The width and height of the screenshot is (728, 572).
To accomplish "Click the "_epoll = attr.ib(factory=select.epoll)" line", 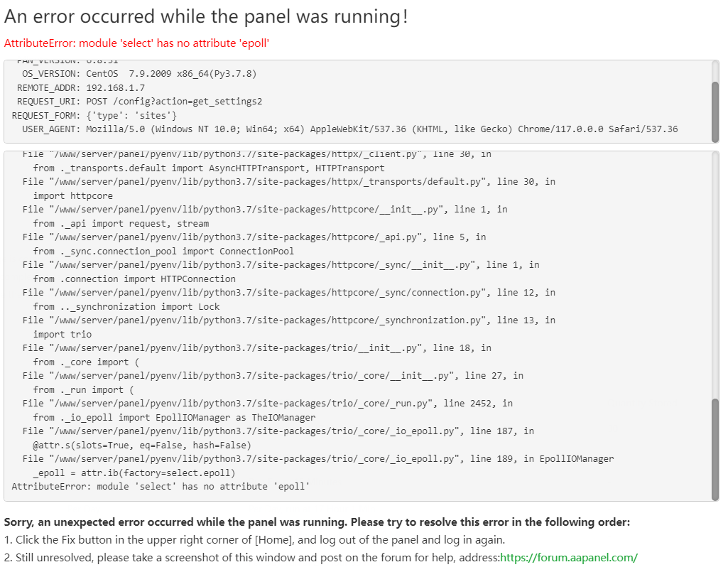I will pos(134,473).
